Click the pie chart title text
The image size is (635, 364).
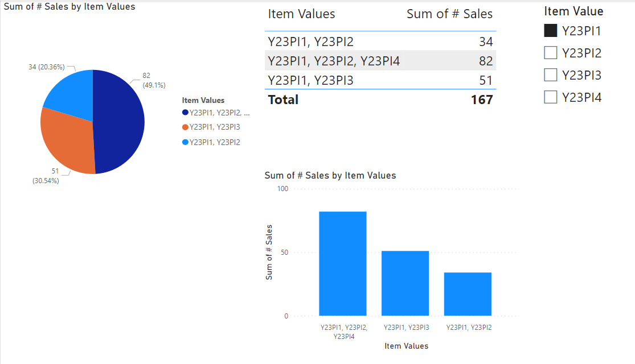click(x=69, y=6)
